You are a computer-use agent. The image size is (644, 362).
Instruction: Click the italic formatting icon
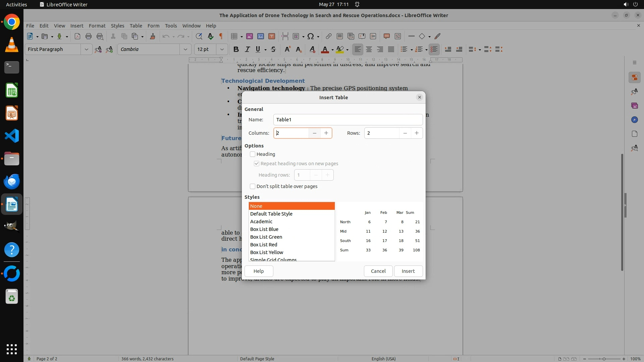pos(247,49)
